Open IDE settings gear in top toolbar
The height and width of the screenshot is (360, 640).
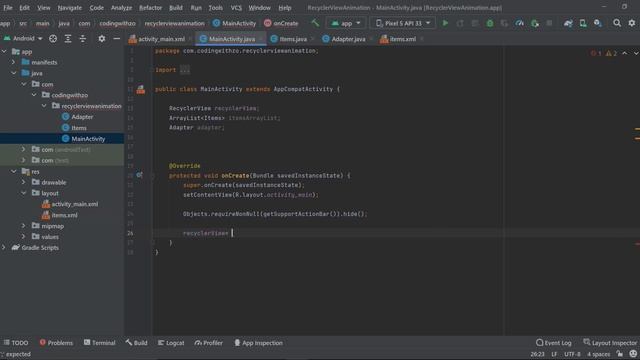pos(632,23)
